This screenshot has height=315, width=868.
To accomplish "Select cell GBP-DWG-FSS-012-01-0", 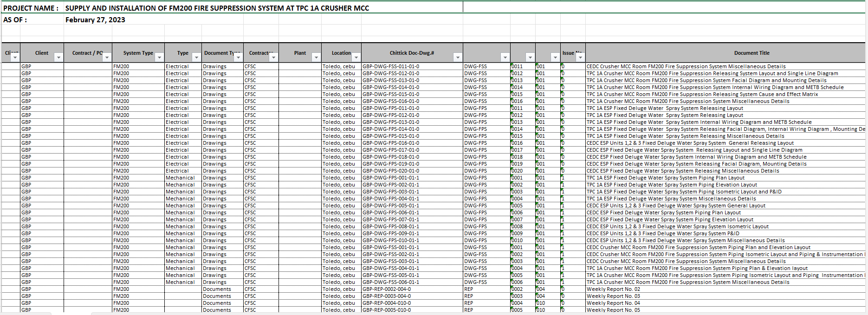I will [x=412, y=73].
